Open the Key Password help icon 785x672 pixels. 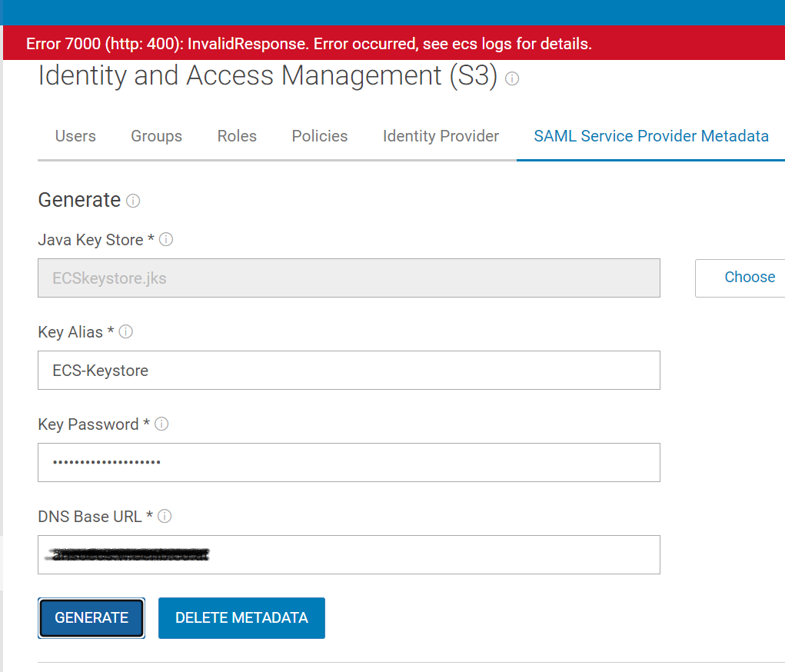[x=161, y=424]
